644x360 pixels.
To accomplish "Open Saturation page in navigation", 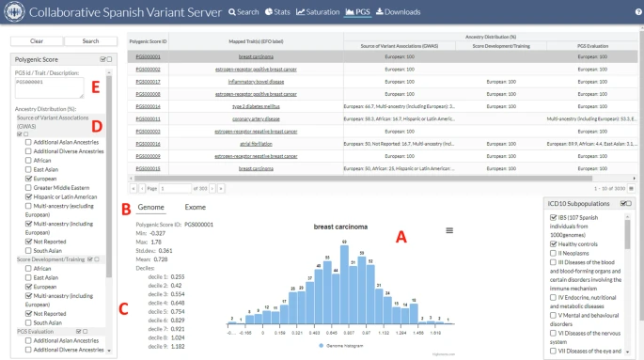I will coord(318,12).
